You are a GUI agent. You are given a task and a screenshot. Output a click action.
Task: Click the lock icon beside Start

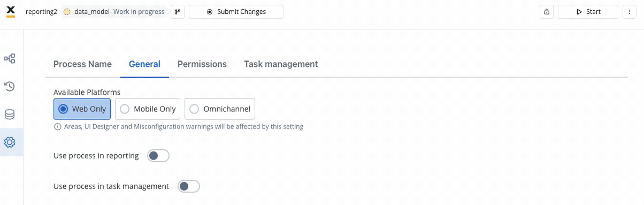(547, 12)
